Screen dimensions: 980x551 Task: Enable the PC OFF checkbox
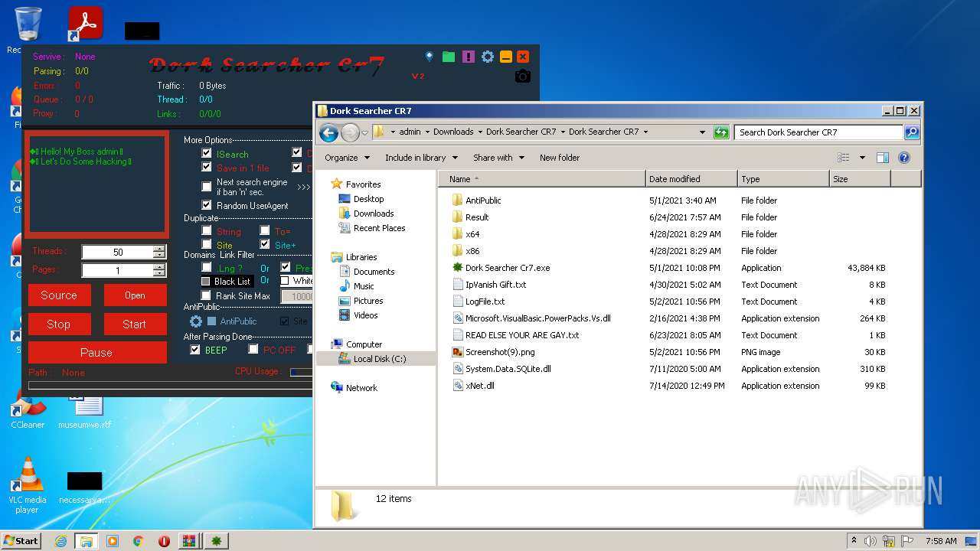(x=253, y=350)
